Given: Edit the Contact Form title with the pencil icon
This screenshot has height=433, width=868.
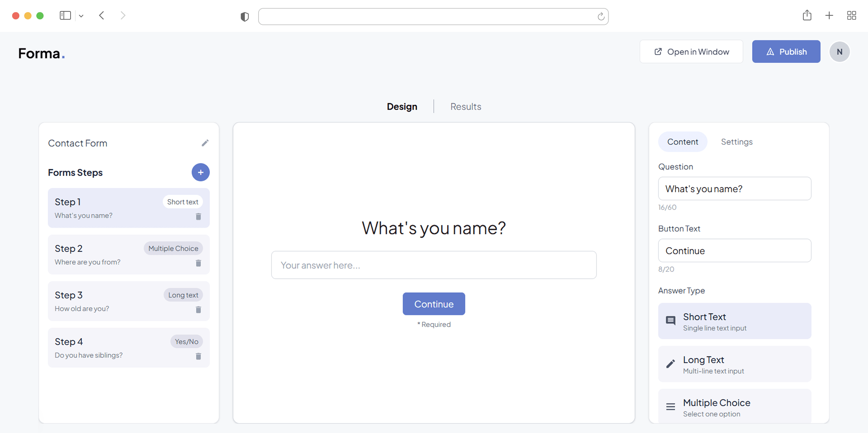Looking at the screenshot, I should click(205, 143).
